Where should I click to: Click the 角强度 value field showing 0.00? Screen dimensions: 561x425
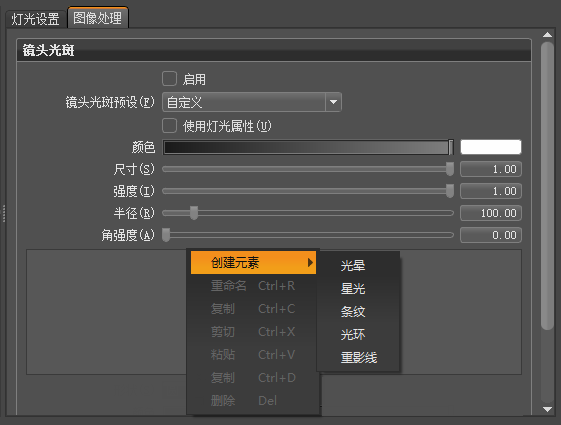[x=491, y=235]
